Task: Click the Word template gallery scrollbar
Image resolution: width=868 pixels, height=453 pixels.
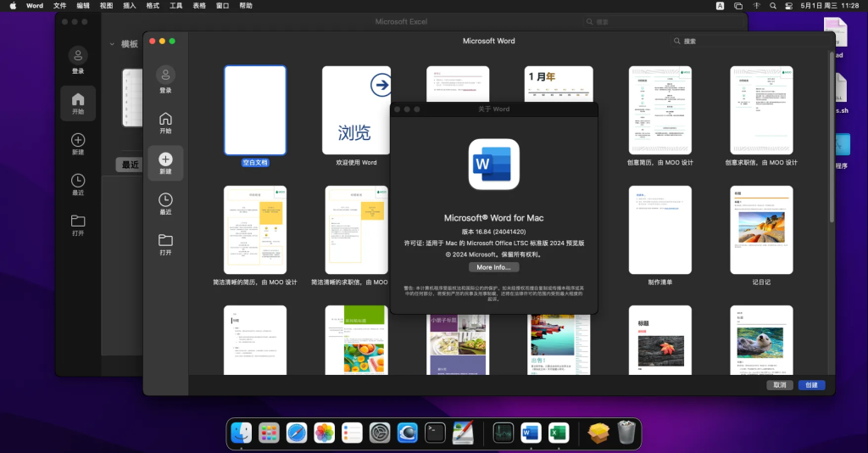Action: point(832,137)
